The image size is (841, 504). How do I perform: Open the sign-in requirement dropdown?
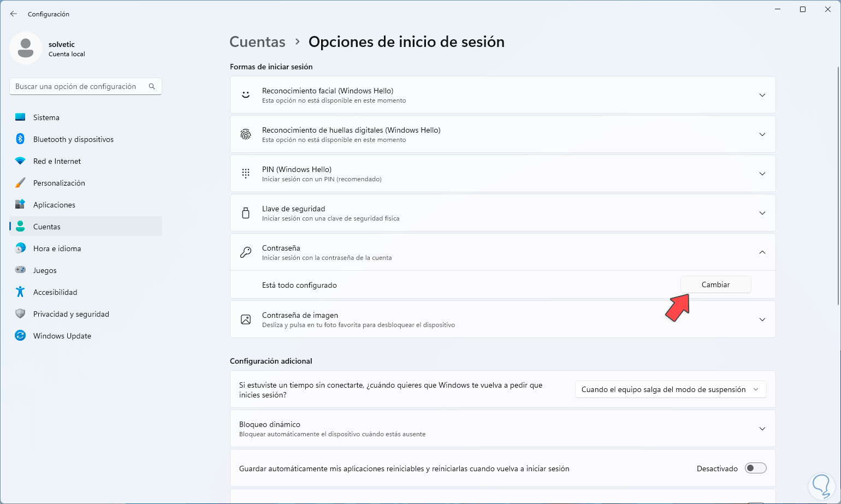(671, 389)
